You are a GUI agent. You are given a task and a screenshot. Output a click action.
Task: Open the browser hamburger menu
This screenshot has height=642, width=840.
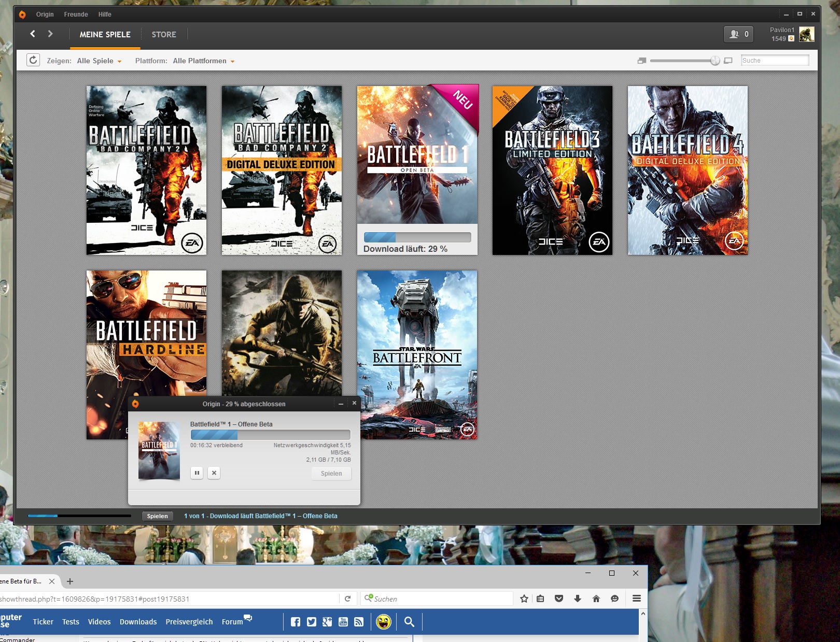tap(637, 598)
